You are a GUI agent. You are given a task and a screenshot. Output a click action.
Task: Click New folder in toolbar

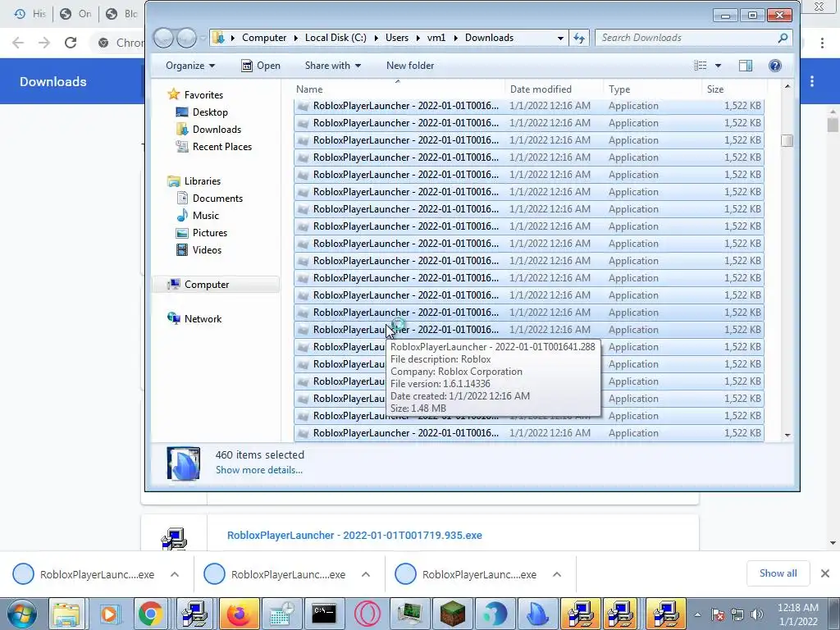[410, 66]
